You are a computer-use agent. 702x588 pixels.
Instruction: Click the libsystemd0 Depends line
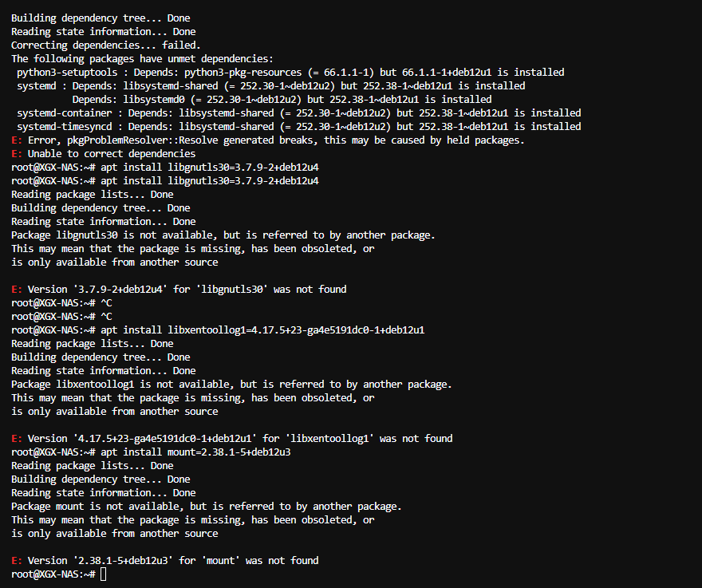[x=282, y=100]
